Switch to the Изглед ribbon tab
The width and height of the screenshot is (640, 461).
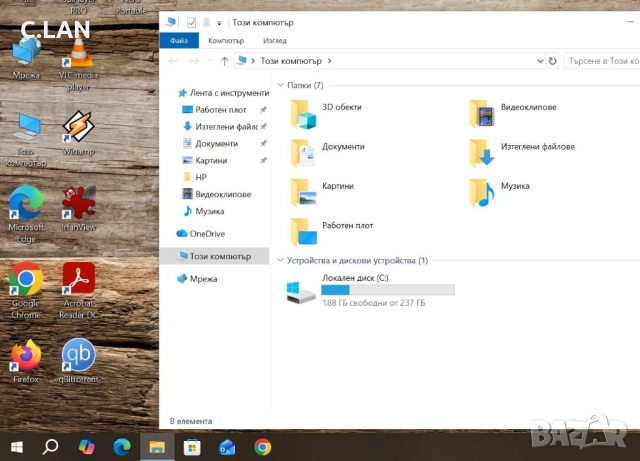(275, 40)
